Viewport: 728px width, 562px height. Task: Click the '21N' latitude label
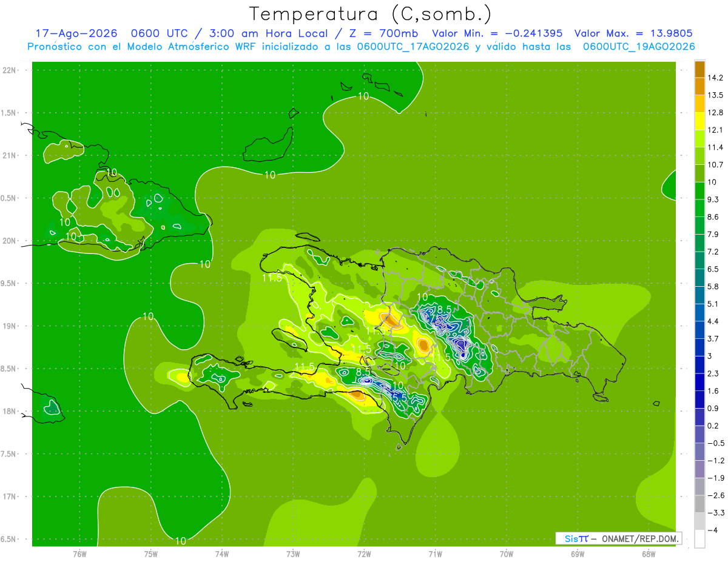[9, 155]
